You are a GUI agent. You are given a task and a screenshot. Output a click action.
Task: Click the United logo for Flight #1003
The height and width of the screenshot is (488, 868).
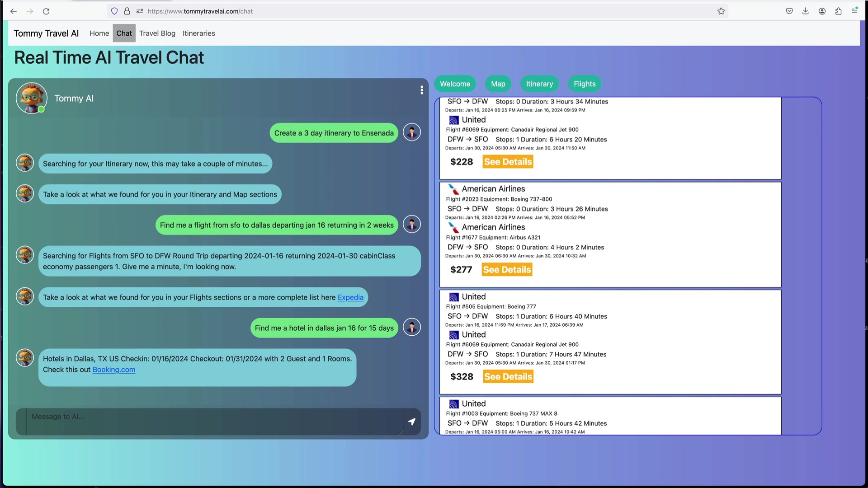pyautogui.click(x=454, y=404)
